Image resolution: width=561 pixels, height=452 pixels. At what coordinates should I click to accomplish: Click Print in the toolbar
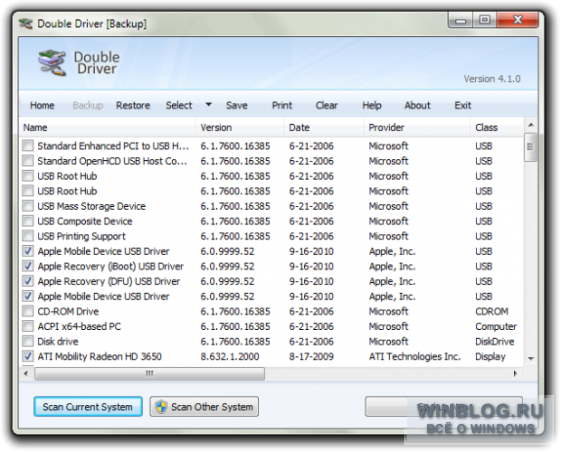point(282,105)
